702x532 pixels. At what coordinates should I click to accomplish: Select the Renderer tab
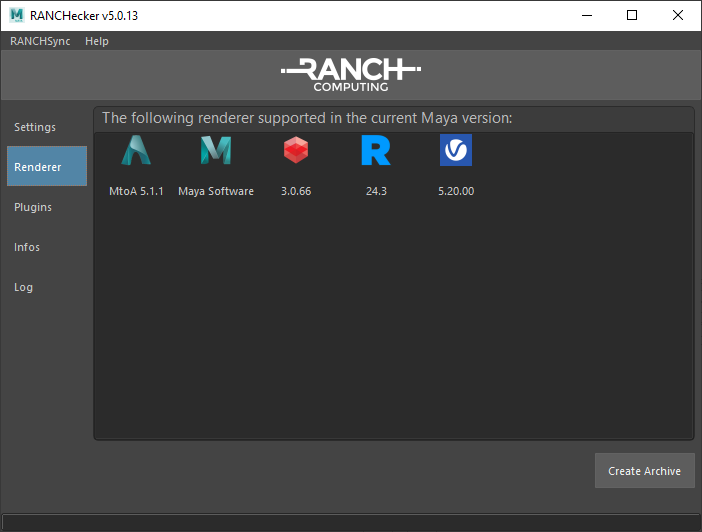click(x=47, y=166)
